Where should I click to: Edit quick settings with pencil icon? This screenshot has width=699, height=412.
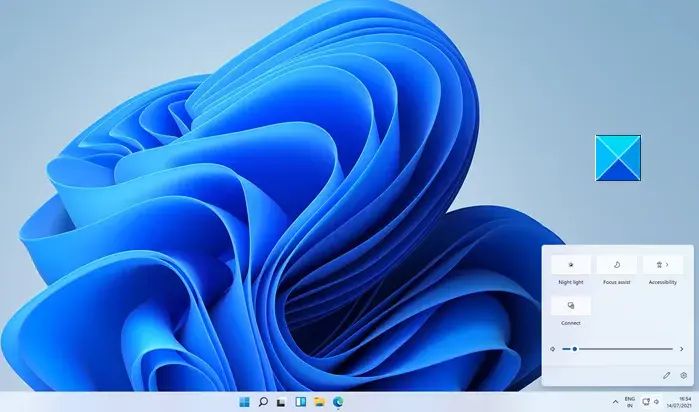click(666, 375)
